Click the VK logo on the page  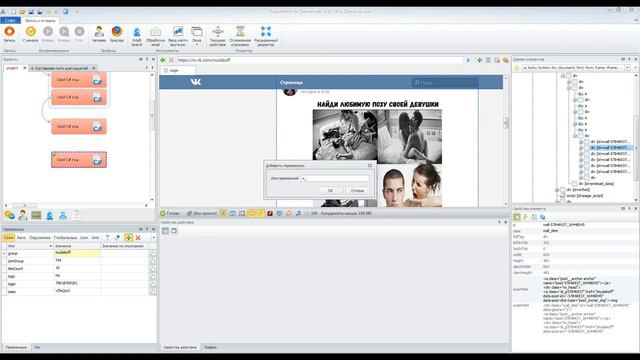[x=196, y=82]
